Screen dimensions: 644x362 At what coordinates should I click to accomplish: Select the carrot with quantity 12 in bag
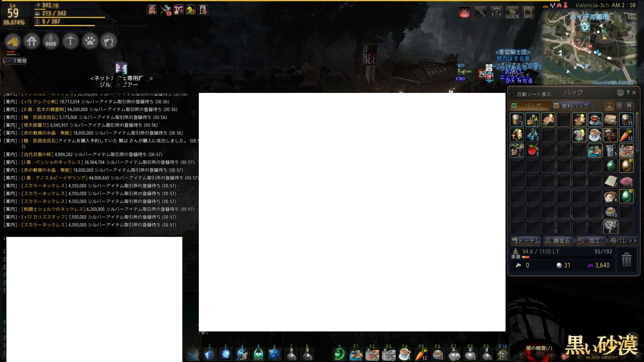click(626, 135)
